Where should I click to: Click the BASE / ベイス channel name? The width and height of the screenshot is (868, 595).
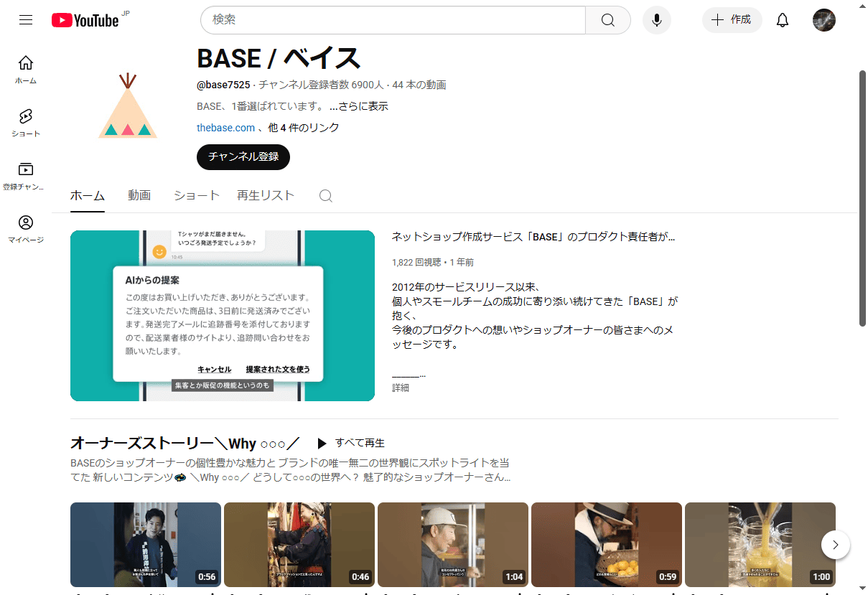(x=279, y=58)
